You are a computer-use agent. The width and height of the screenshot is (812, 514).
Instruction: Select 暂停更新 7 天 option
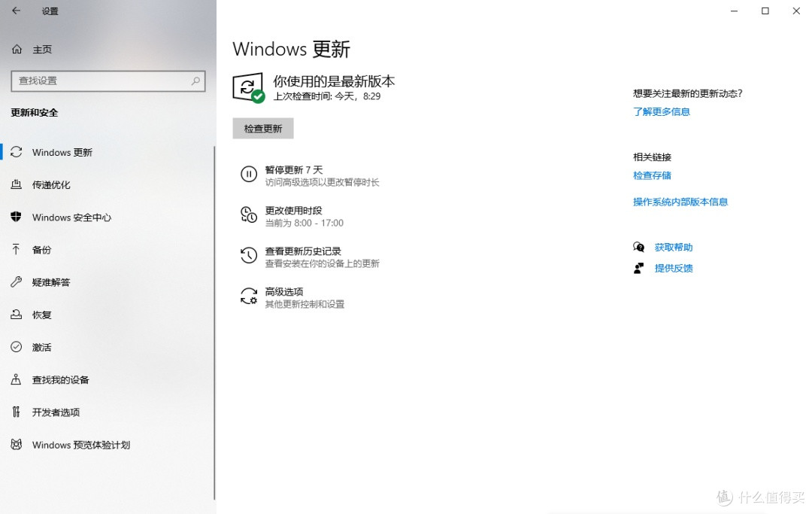point(294,170)
